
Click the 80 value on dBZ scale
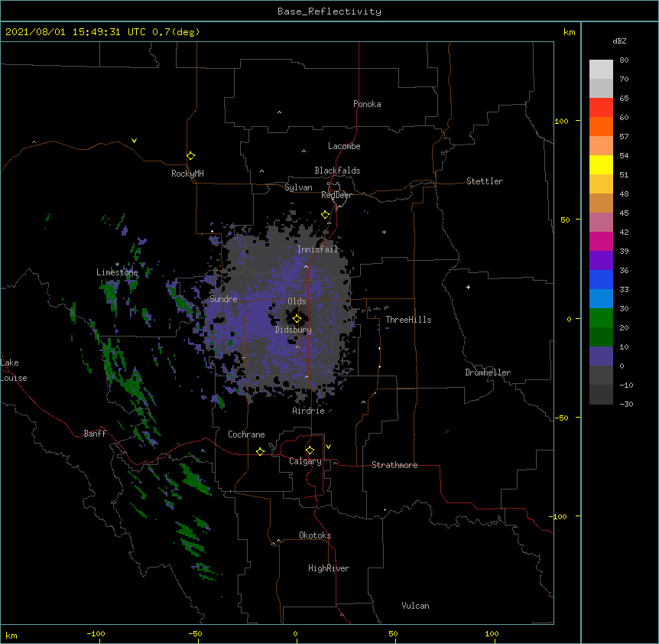click(x=624, y=60)
